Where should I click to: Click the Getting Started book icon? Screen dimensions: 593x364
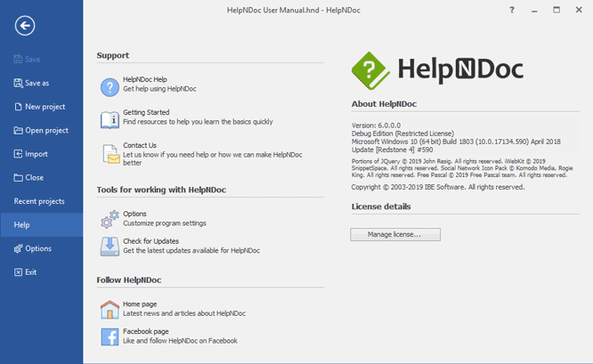tap(110, 120)
